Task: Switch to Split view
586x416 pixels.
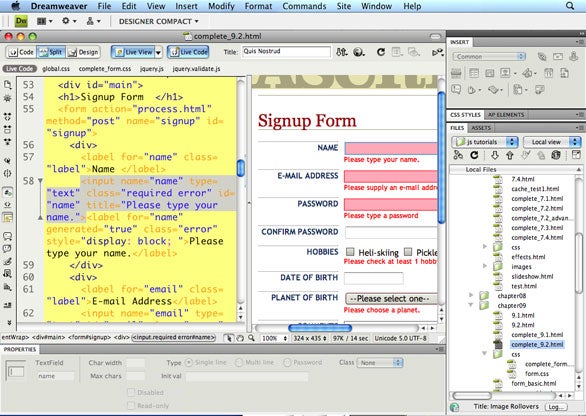Action: [x=51, y=52]
